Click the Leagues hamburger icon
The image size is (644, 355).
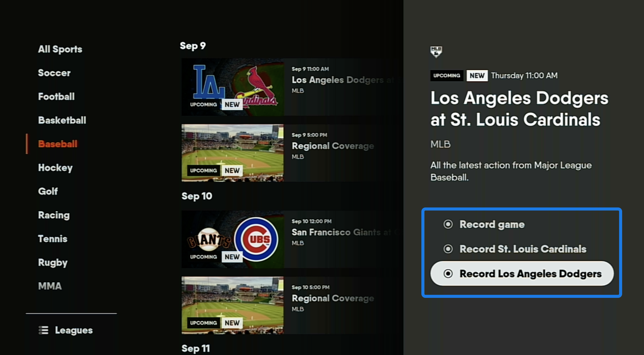pos(44,330)
